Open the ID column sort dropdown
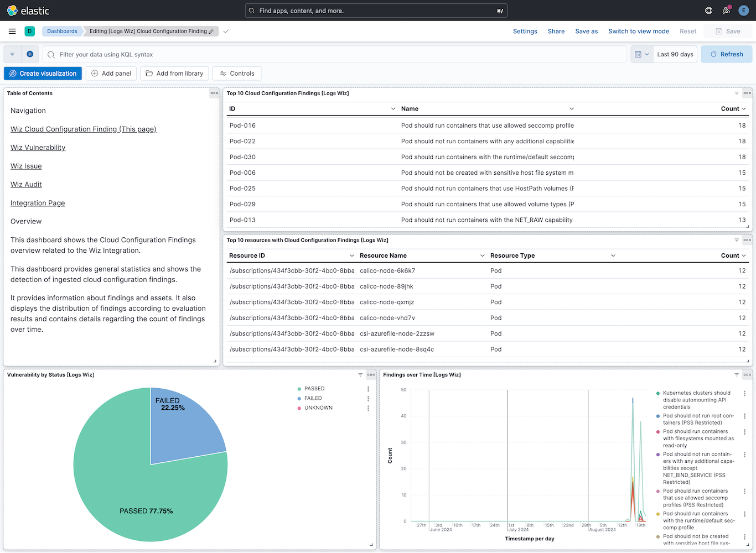Viewport: 756px width, 553px height. click(393, 108)
